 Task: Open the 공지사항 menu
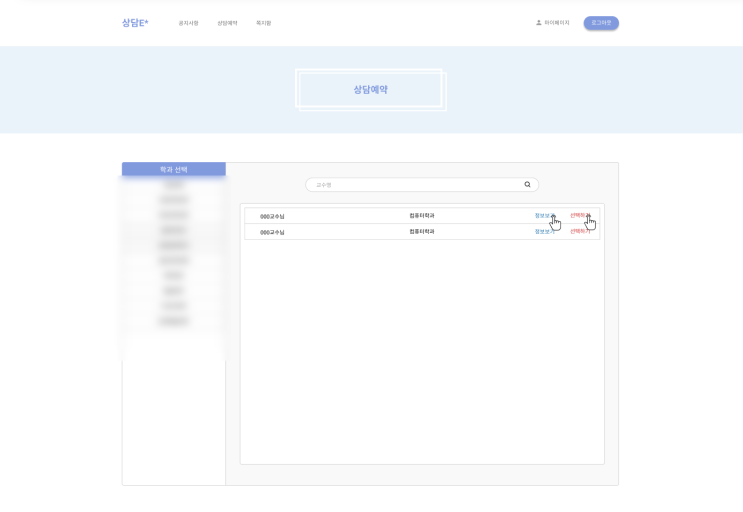click(188, 23)
